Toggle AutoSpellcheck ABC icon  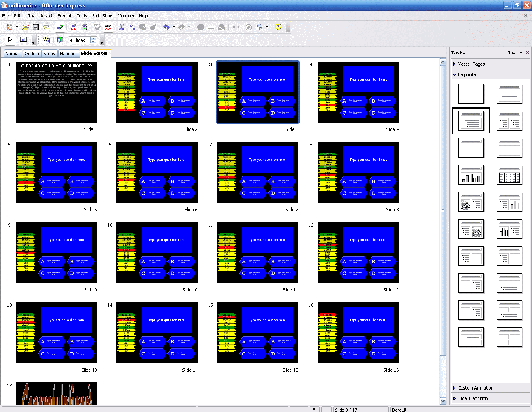[x=108, y=27]
